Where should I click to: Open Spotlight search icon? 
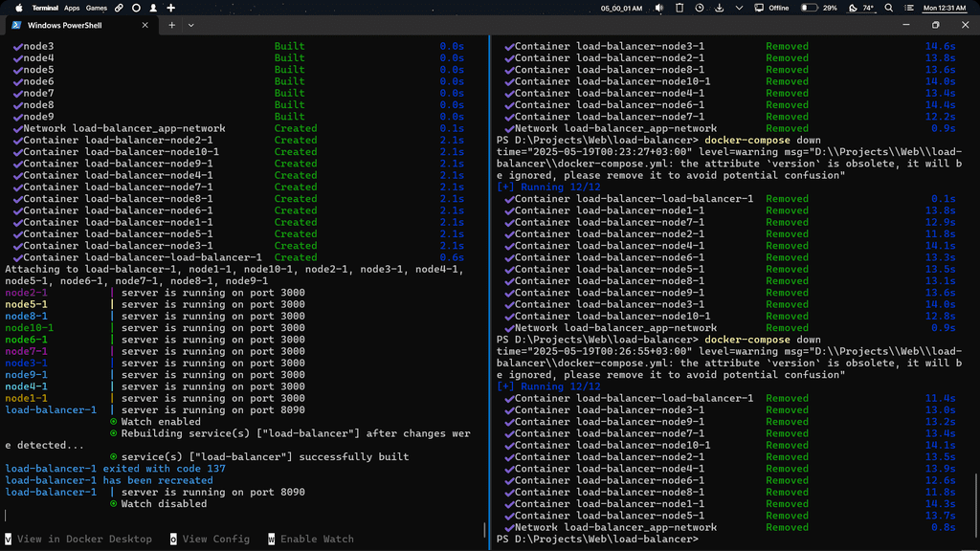(x=889, y=8)
